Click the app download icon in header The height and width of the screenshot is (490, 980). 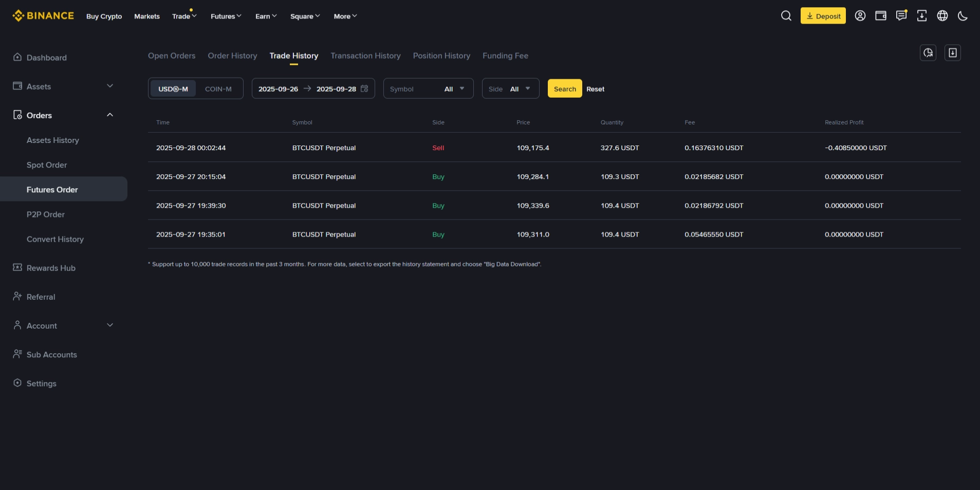click(x=921, y=16)
